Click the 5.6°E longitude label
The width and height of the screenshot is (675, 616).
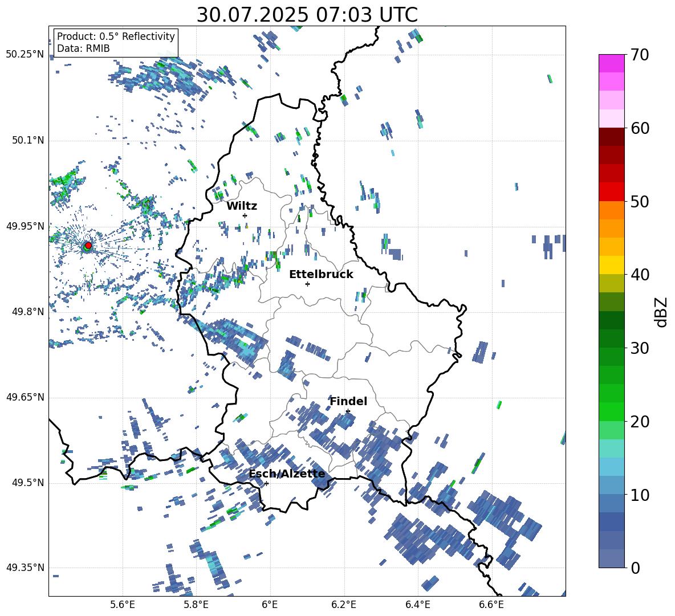[123, 605]
